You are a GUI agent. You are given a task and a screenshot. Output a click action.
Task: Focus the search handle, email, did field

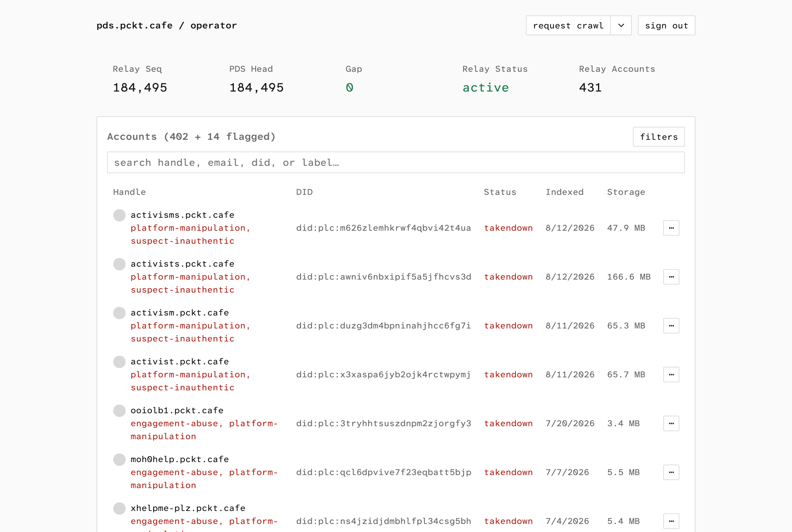pos(396,162)
